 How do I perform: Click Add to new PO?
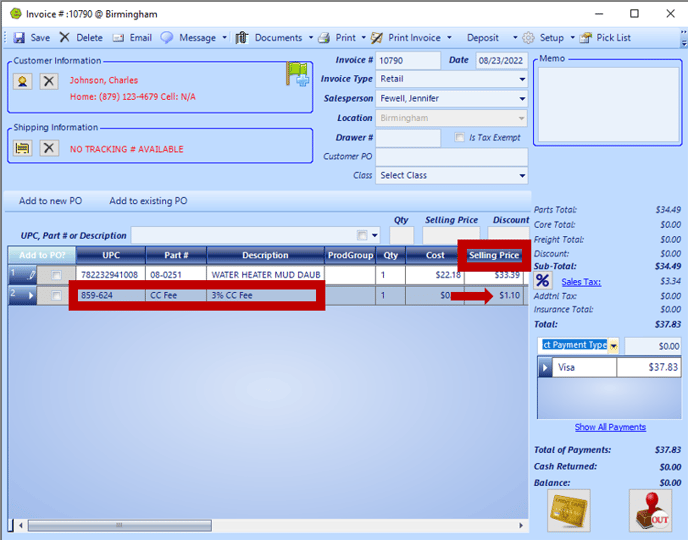[x=50, y=201]
